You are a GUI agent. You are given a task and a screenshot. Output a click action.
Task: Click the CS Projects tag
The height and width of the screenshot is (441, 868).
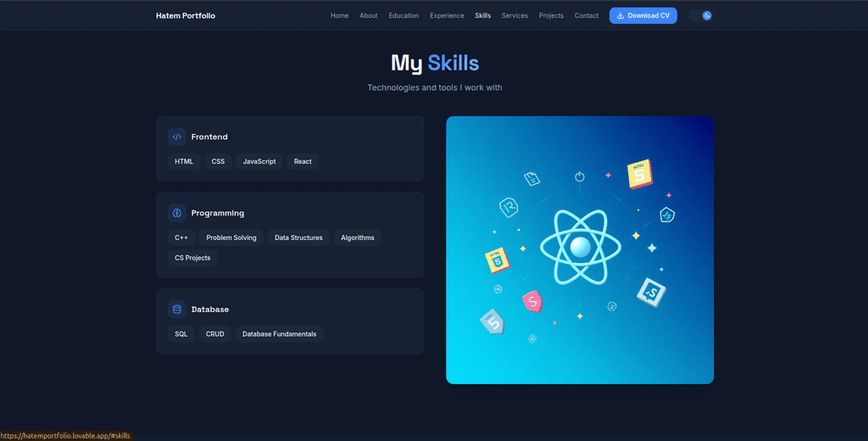pyautogui.click(x=192, y=258)
